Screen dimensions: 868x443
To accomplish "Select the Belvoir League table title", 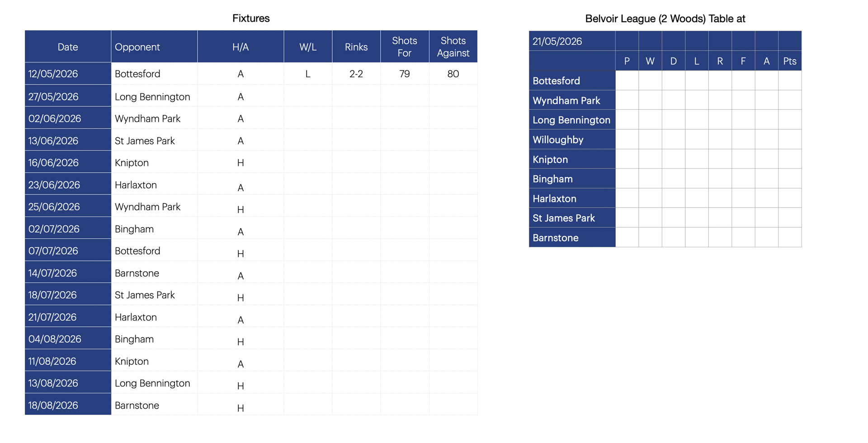I will 665,19.
